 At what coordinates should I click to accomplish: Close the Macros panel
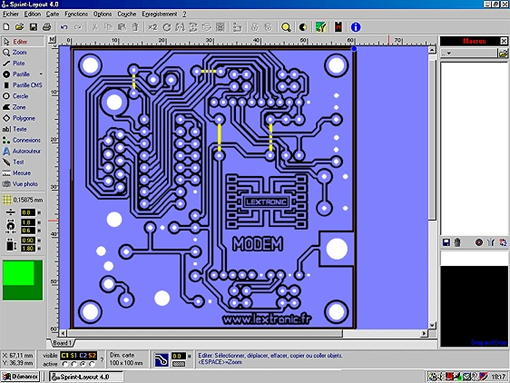pyautogui.click(x=504, y=41)
